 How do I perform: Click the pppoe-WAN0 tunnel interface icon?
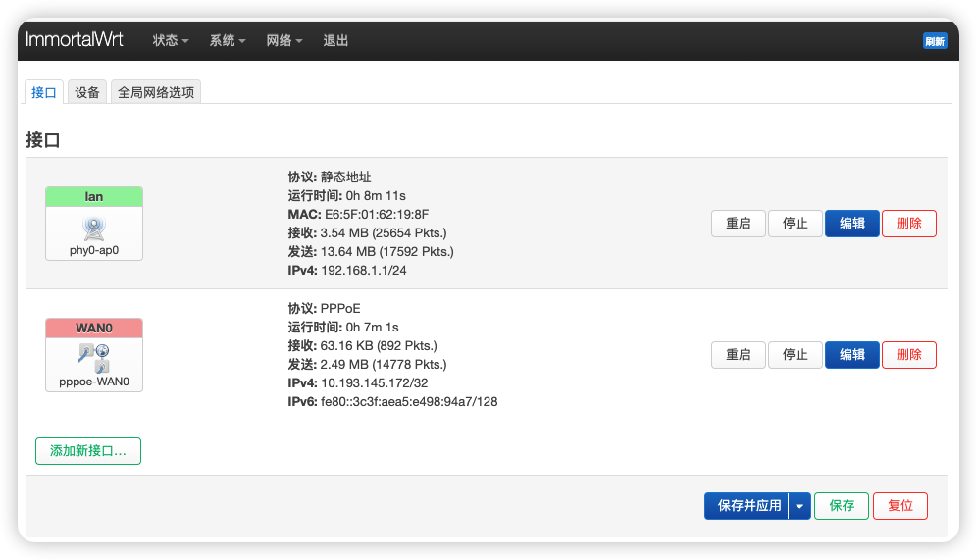[x=94, y=358]
